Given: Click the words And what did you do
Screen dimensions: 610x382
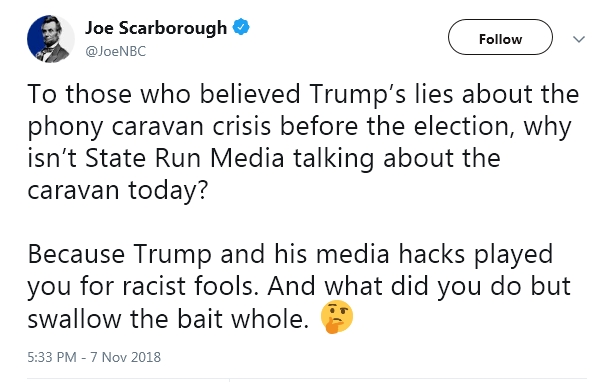Looking at the screenshot, I should click(393, 287).
